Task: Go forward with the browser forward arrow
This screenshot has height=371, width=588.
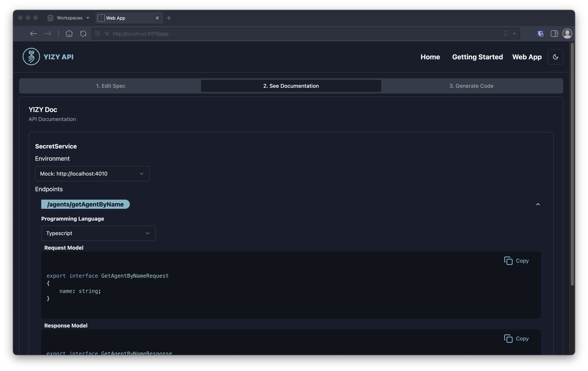Action: point(48,34)
